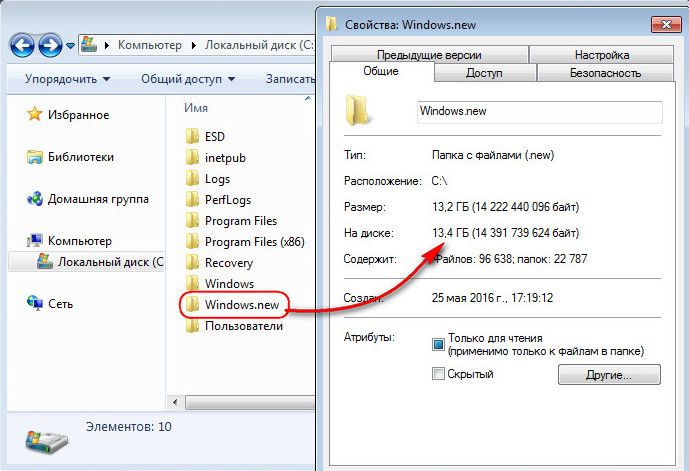Switch to the Предыдущие версии tab

(429, 55)
